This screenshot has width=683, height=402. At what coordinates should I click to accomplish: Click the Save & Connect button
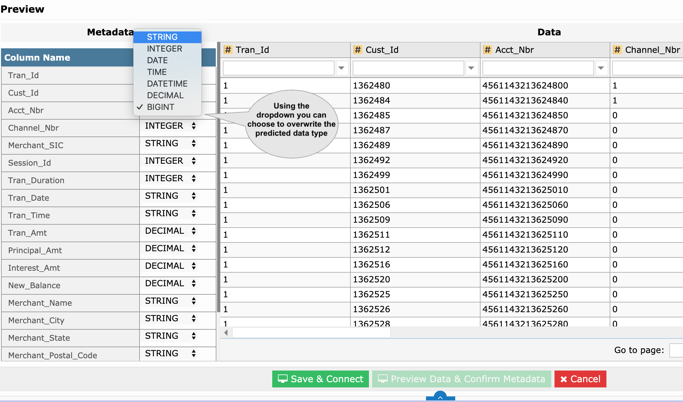pyautogui.click(x=320, y=379)
